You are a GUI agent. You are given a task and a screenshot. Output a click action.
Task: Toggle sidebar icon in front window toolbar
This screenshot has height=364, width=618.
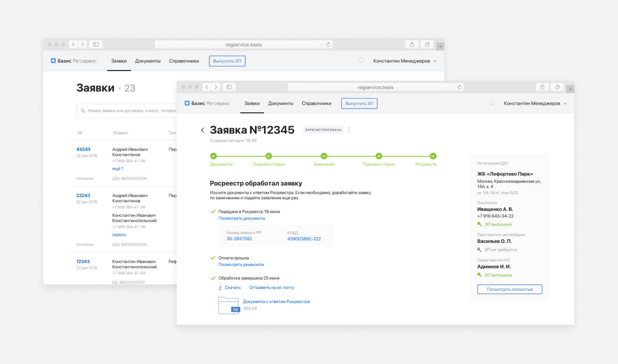[x=229, y=87]
